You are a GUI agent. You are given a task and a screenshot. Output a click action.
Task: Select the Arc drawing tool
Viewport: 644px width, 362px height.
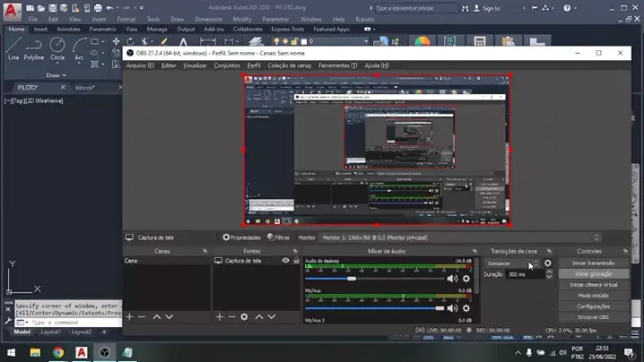79,47
